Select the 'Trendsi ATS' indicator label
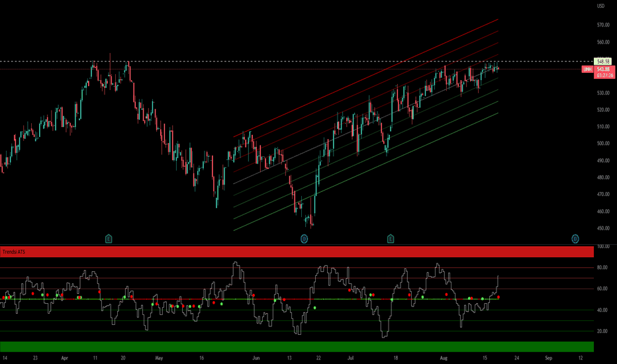 [x=14, y=252]
